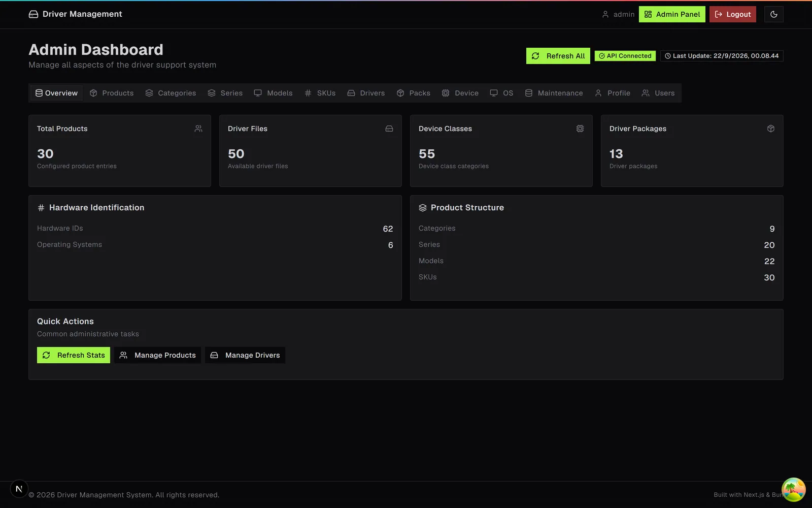Click the box icon on Driver Packages card
This screenshot has height=508, width=812.
(x=771, y=129)
